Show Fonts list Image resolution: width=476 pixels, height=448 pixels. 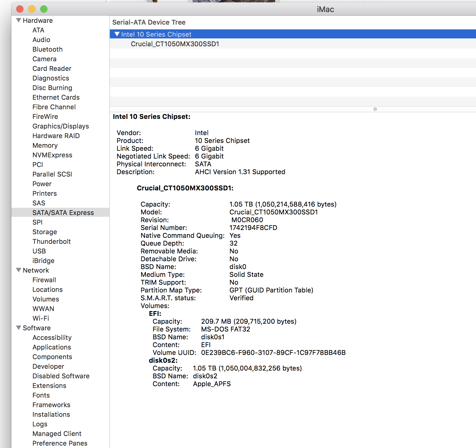coord(41,395)
